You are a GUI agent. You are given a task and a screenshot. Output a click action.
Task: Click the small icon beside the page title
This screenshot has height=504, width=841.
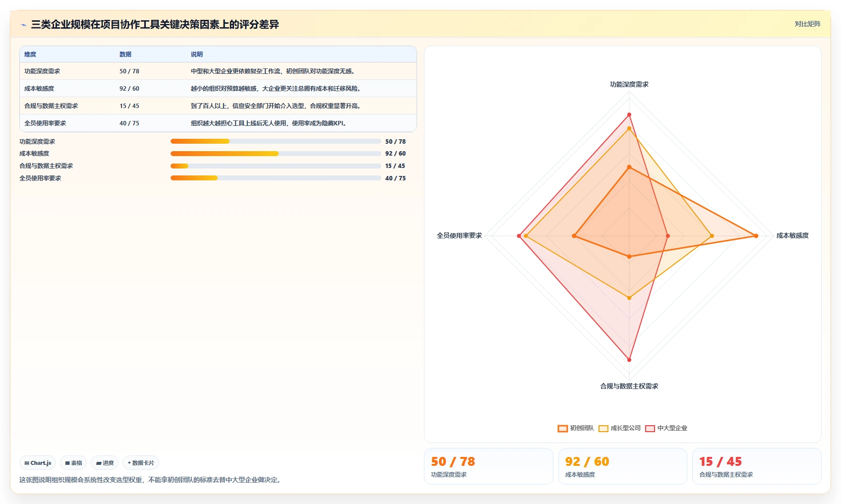coord(23,25)
